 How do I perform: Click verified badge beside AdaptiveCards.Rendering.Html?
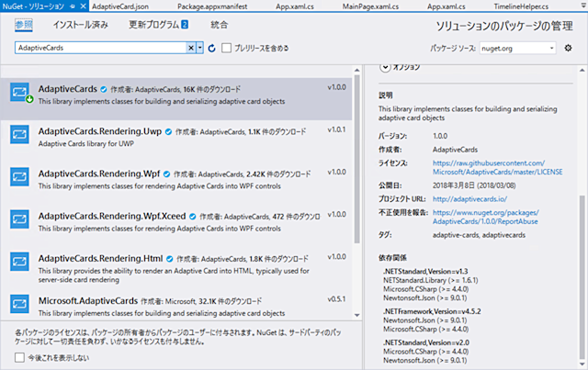(x=169, y=259)
